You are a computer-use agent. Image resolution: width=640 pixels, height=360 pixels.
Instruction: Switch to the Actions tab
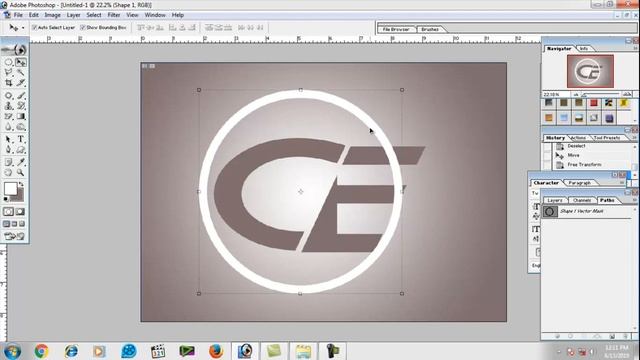(x=579, y=138)
